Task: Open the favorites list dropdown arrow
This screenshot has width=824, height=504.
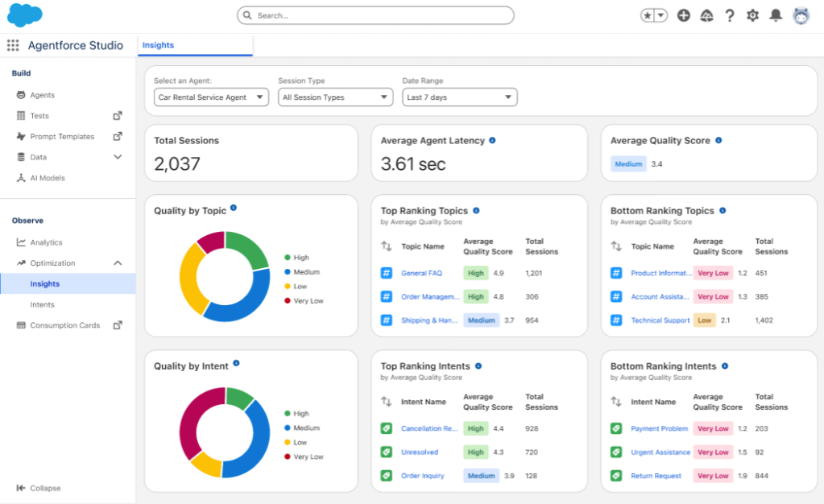Action: point(660,15)
